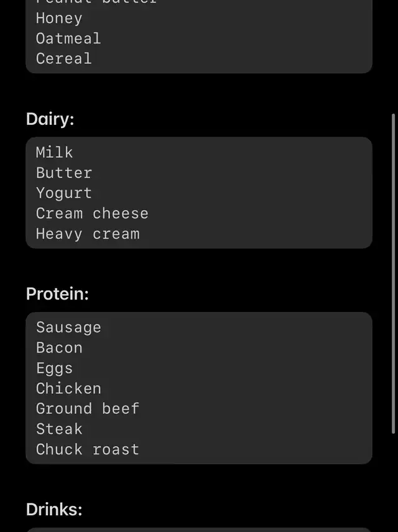Select the Chuck roast line
This screenshot has height=532, width=398.
(x=88, y=450)
